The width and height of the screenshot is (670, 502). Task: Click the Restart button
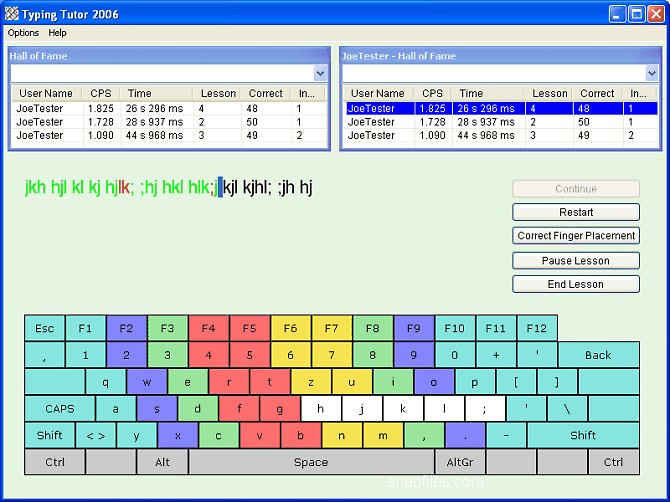coord(576,212)
